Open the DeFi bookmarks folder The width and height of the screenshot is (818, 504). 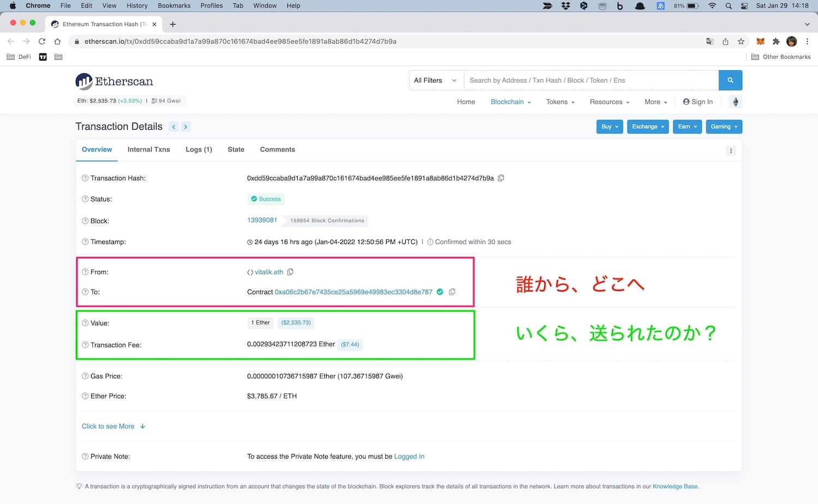(x=19, y=57)
